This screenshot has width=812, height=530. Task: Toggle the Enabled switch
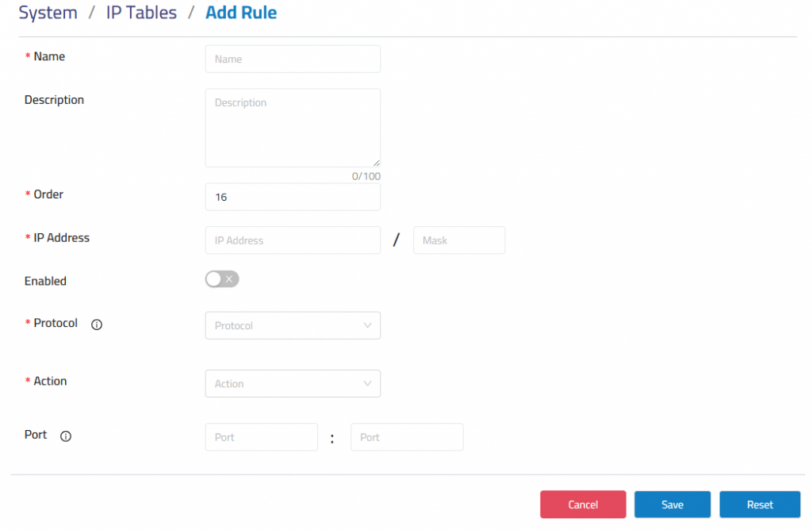pyautogui.click(x=222, y=279)
